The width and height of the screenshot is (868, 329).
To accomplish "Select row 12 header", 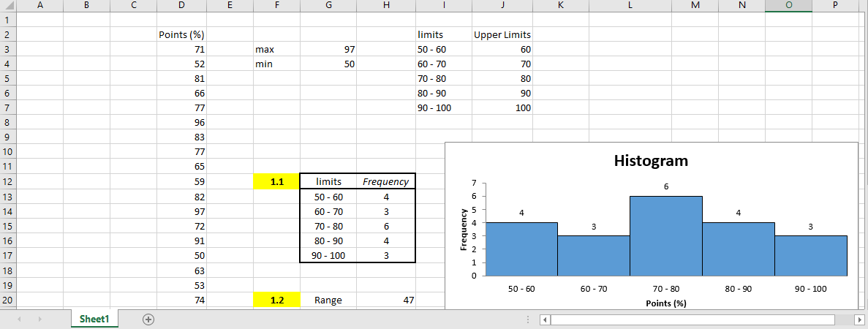I will pos(7,181).
